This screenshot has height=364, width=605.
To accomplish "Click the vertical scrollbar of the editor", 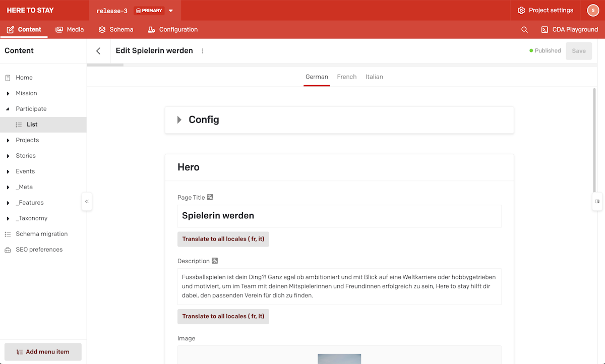I will tap(595, 141).
